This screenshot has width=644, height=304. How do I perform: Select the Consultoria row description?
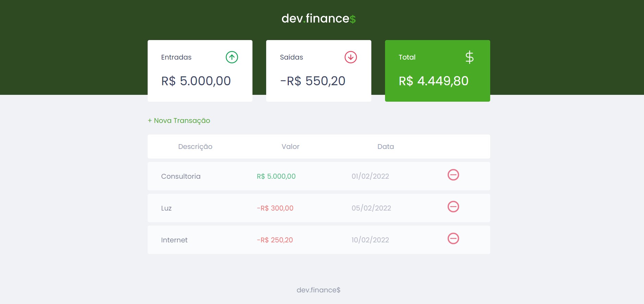[181, 176]
